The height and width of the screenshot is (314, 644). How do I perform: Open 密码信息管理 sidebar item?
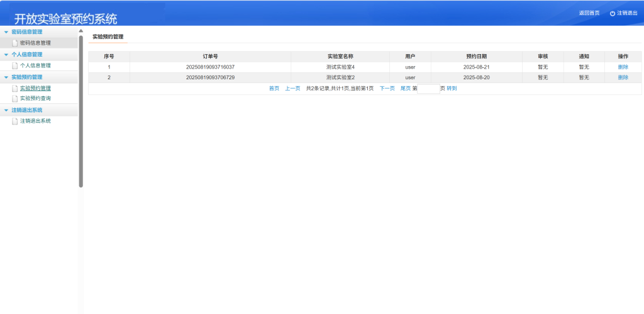coord(35,43)
